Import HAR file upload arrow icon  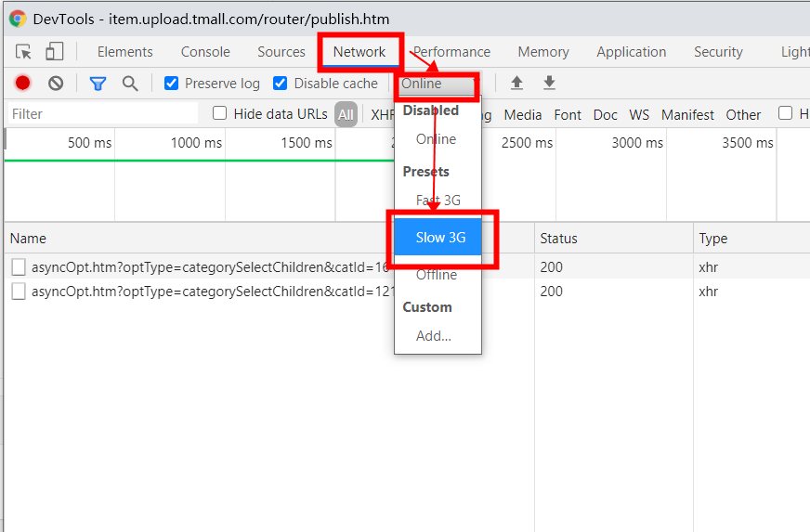click(x=516, y=83)
